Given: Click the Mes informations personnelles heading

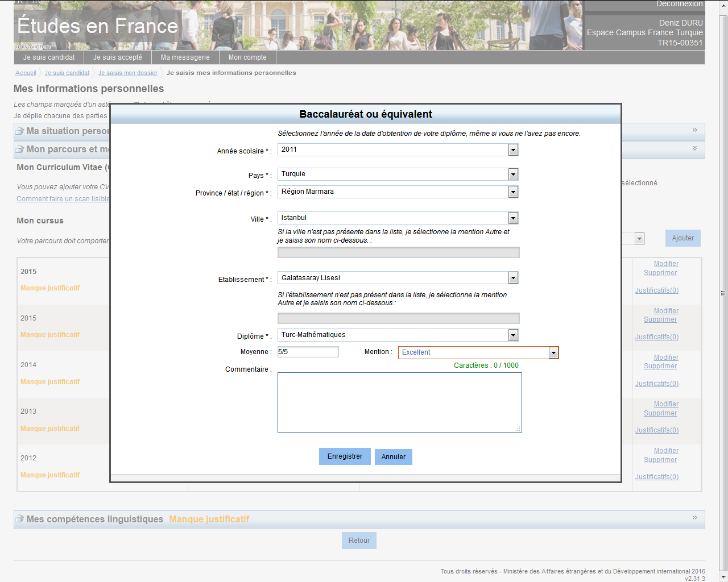Looking at the screenshot, I should 89,89.
